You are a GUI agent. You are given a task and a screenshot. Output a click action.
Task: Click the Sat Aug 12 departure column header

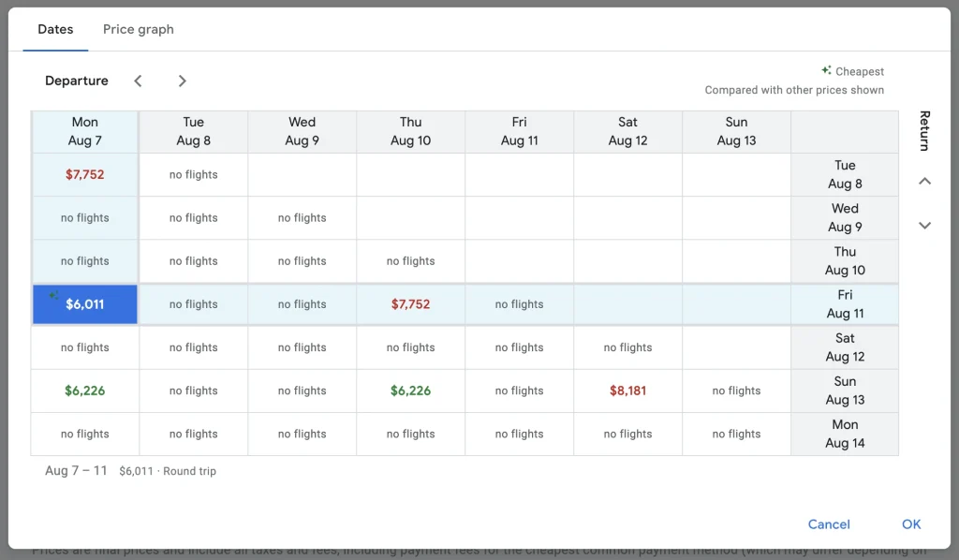point(627,131)
